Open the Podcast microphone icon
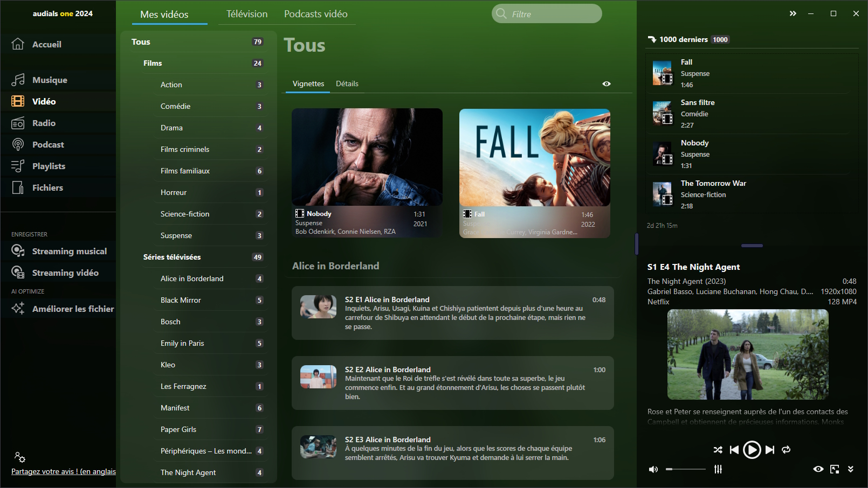Image resolution: width=868 pixels, height=488 pixels. pyautogui.click(x=18, y=144)
